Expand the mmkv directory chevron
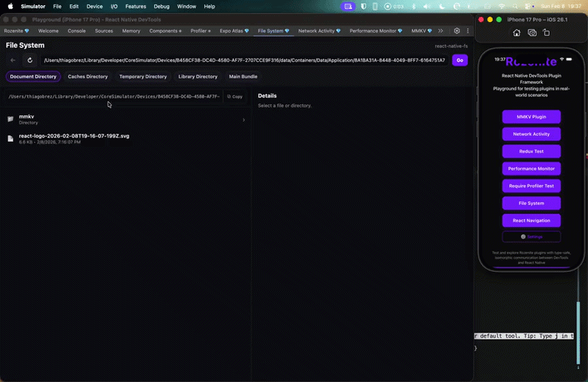 click(243, 120)
